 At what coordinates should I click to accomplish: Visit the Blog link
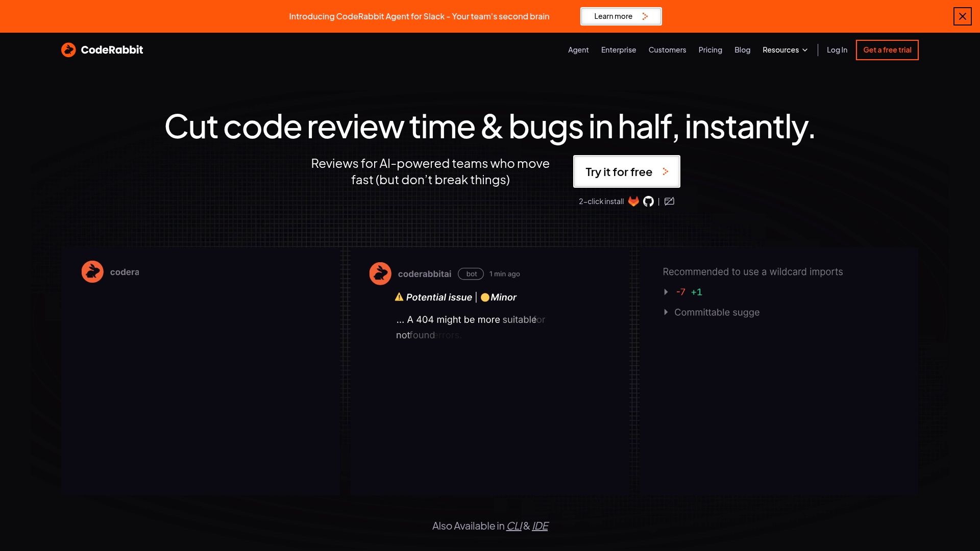click(742, 50)
